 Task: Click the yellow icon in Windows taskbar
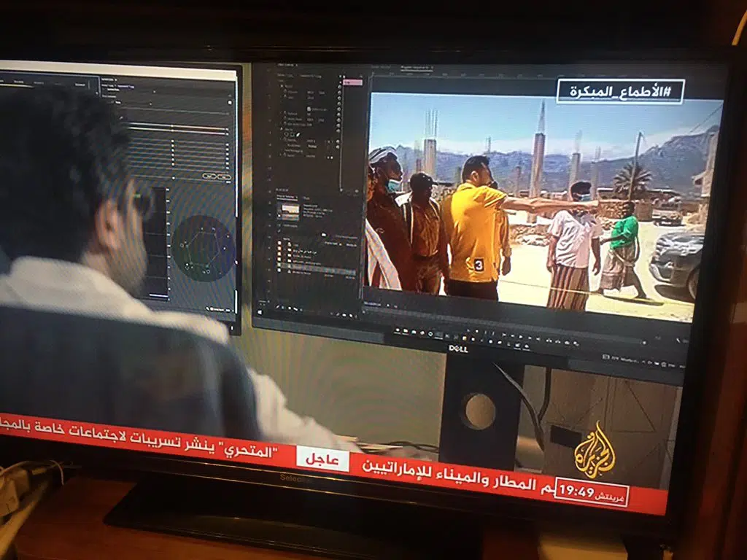click(465, 338)
